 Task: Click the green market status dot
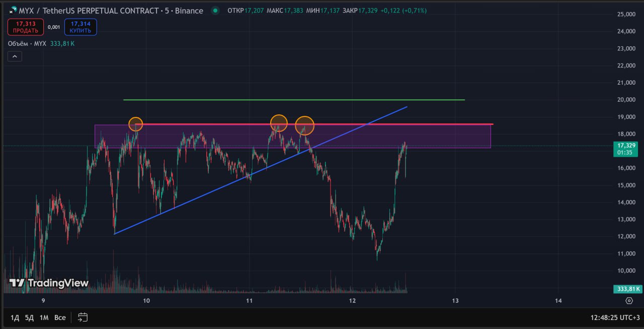click(215, 11)
